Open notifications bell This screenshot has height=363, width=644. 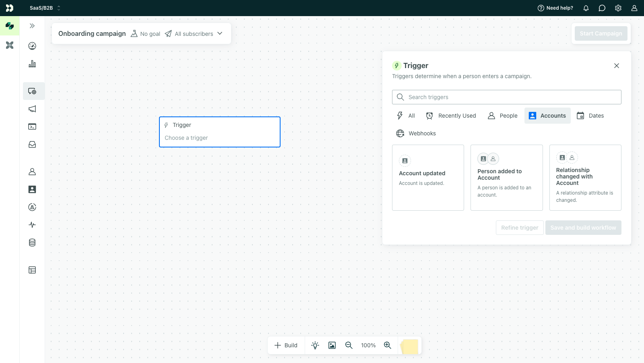[586, 8]
